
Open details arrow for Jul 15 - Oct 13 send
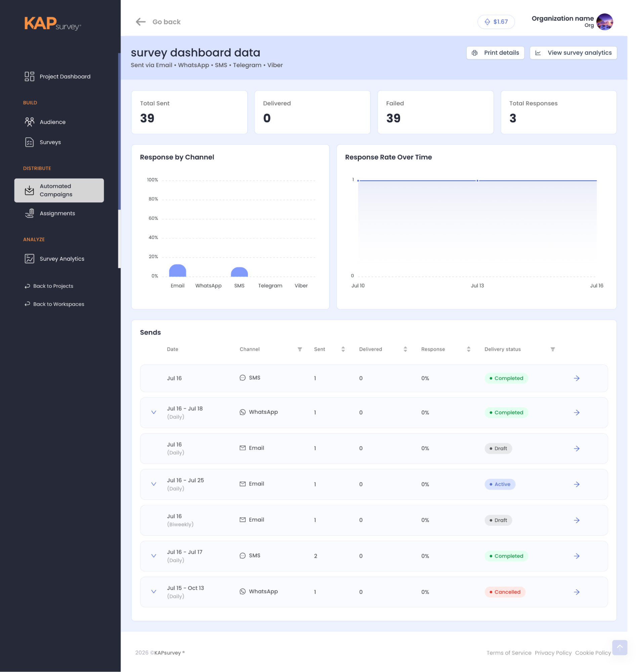coord(577,592)
